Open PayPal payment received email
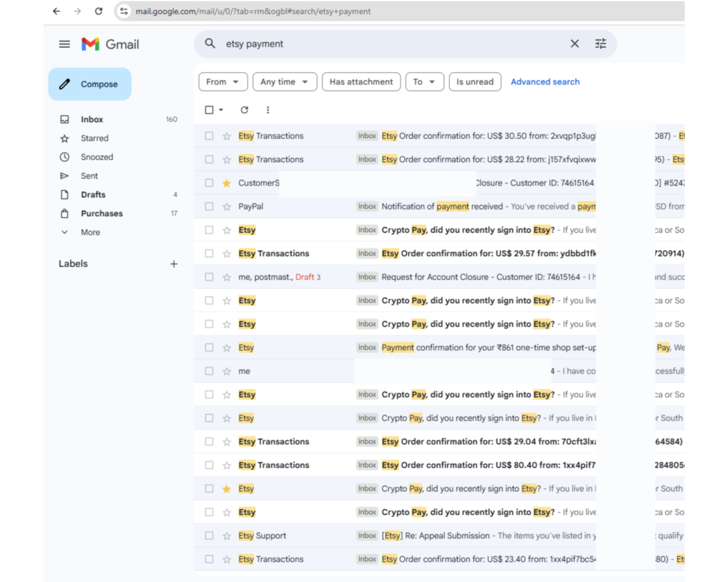This screenshot has width=728, height=582. [x=439, y=207]
